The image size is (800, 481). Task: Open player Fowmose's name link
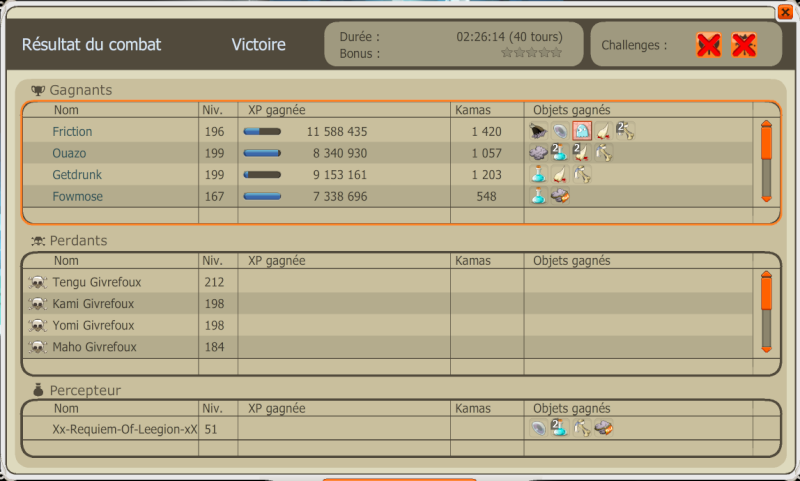tap(78, 196)
